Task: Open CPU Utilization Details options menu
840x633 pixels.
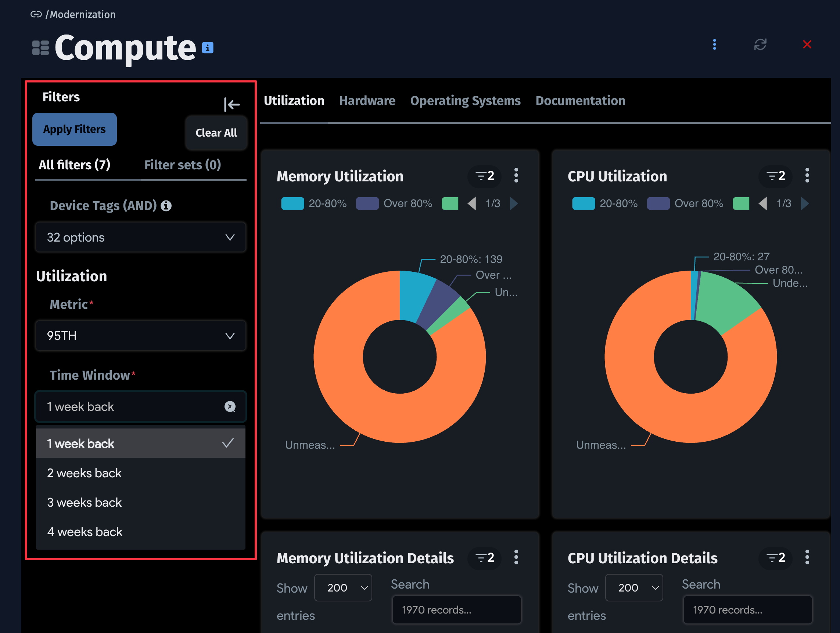Action: click(807, 557)
